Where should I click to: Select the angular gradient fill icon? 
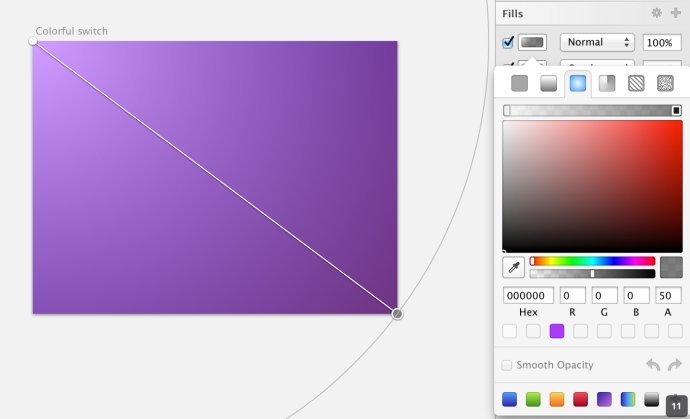[607, 83]
